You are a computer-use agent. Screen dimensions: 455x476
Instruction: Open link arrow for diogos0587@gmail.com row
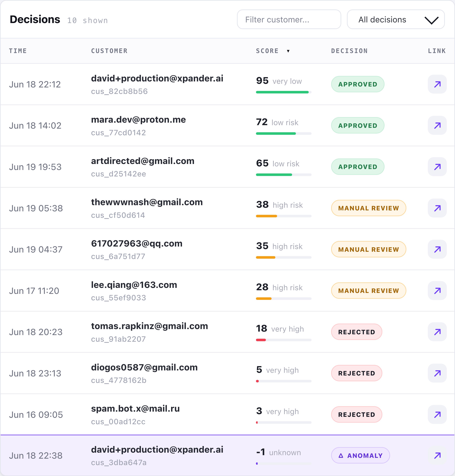pos(437,373)
